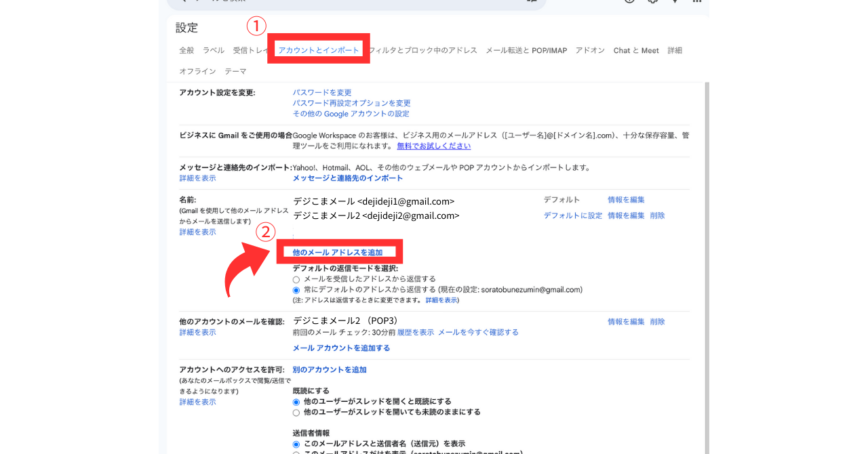This screenshot has width=868, height=454.
Task: Switch to the Chat と Meet tab
Action: [x=635, y=50]
